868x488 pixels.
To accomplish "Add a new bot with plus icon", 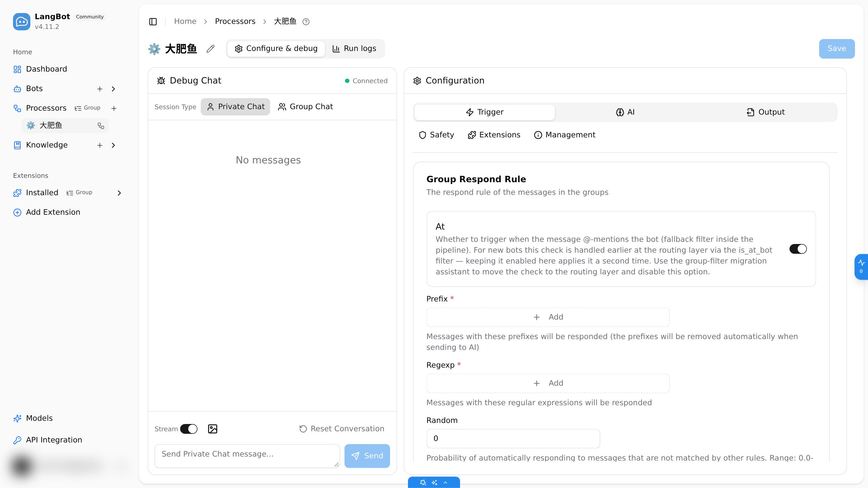I will (100, 89).
